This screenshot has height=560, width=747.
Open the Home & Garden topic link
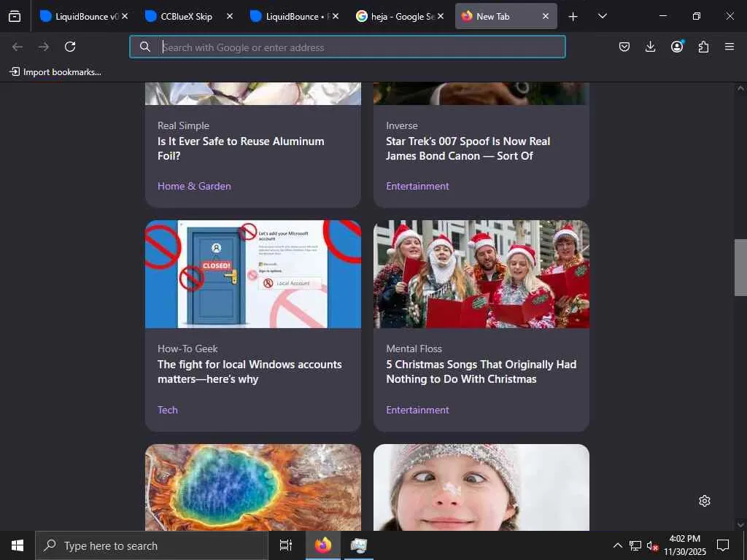194,186
